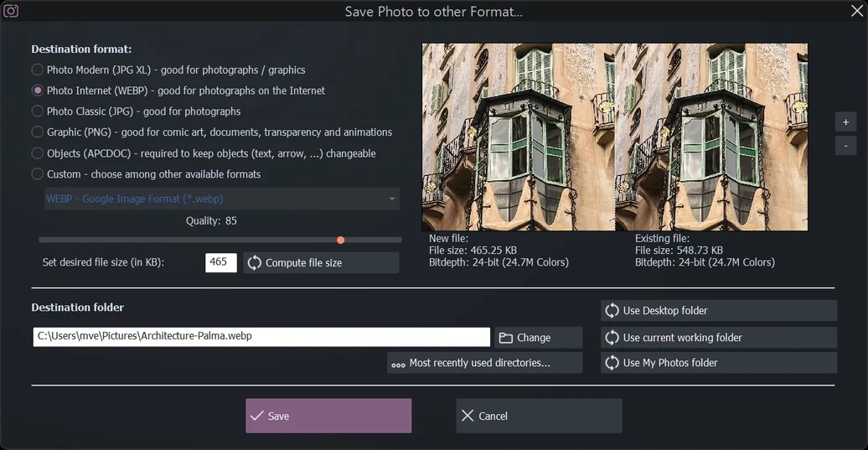Click the three-dots icon of recent directories
The width and height of the screenshot is (868, 450).
coord(398,365)
